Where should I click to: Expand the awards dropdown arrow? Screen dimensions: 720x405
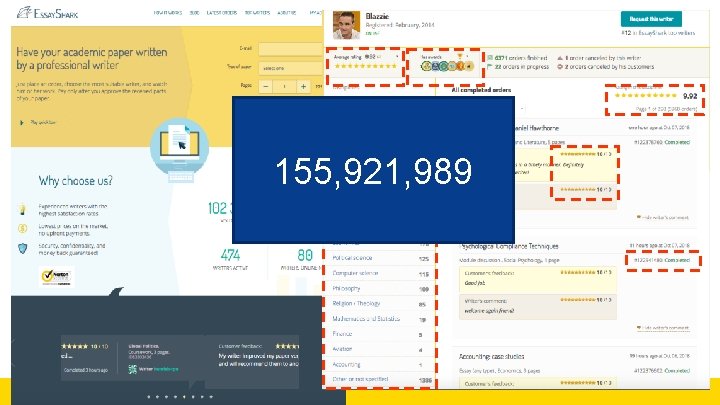point(467,57)
